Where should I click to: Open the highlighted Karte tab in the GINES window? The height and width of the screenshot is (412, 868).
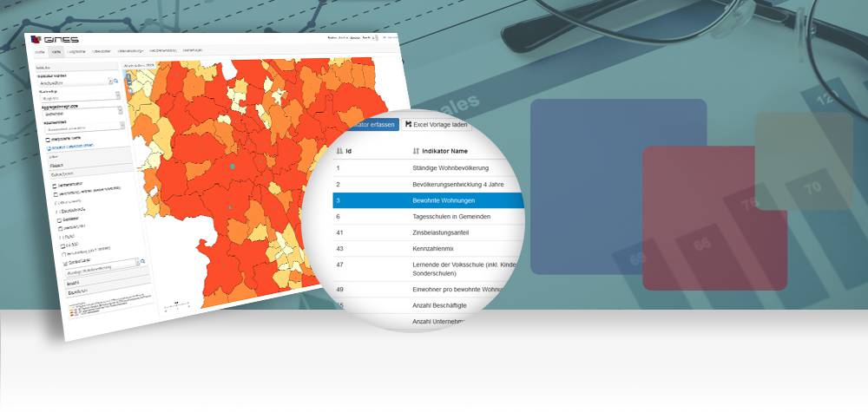56,51
